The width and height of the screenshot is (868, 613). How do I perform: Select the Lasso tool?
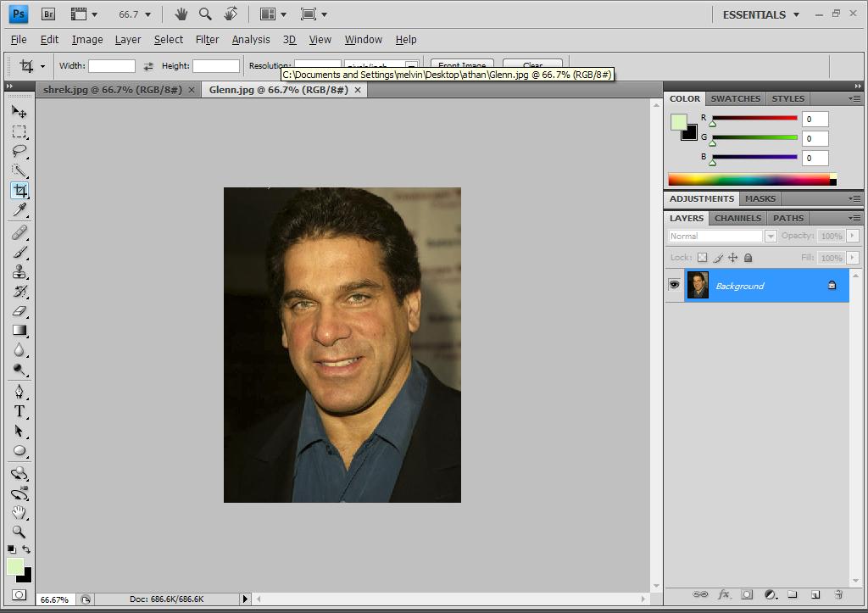pos(19,151)
